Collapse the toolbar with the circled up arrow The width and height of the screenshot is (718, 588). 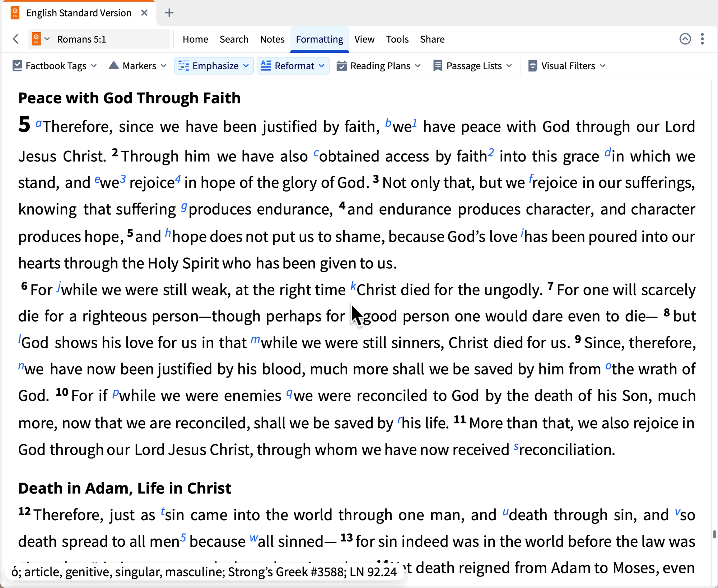pyautogui.click(x=685, y=39)
